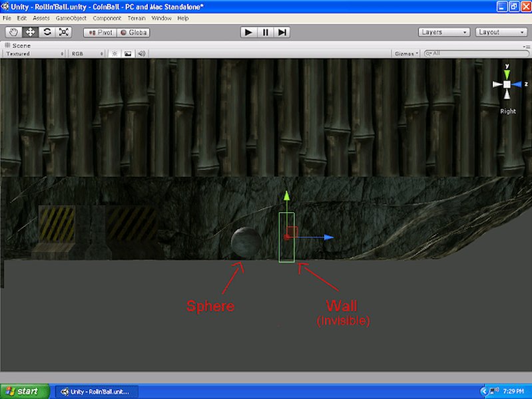Click the Unity logo in title bar
The height and width of the screenshot is (399, 532).
5,6
